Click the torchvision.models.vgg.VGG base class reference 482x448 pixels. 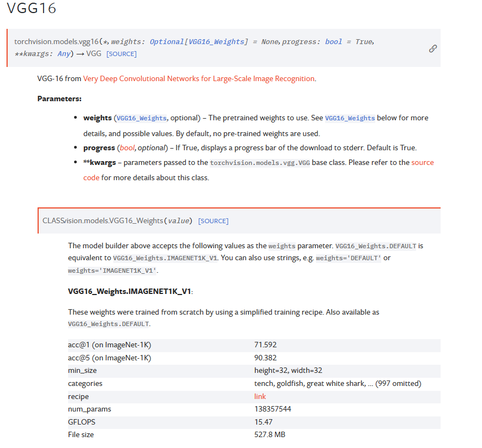pos(259,162)
